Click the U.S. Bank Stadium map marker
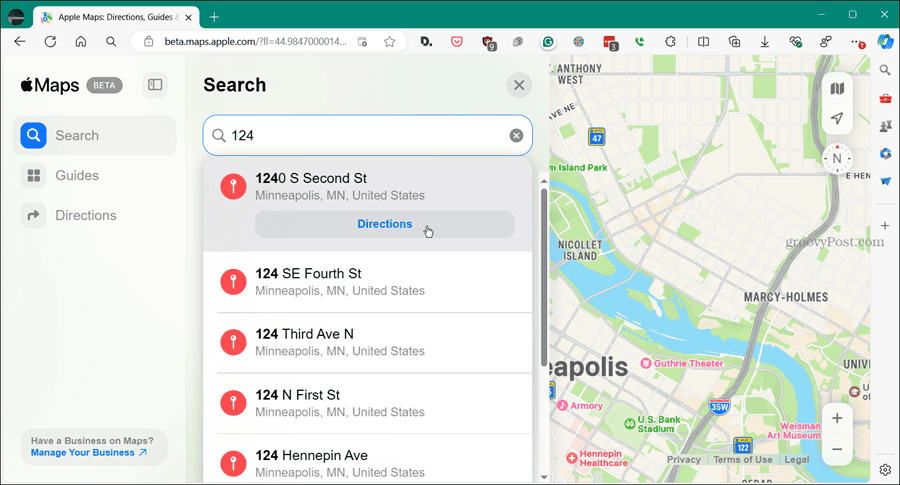Viewport: 900px width, 485px height. click(x=630, y=424)
